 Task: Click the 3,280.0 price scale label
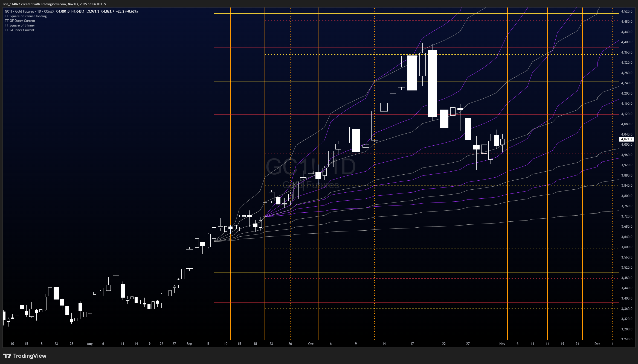tap(627, 329)
